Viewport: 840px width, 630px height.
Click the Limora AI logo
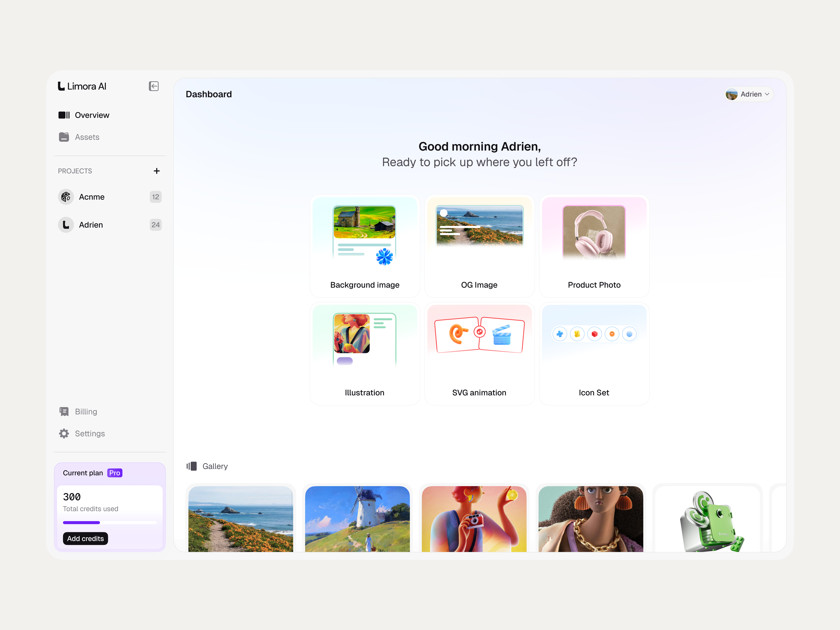[82, 86]
